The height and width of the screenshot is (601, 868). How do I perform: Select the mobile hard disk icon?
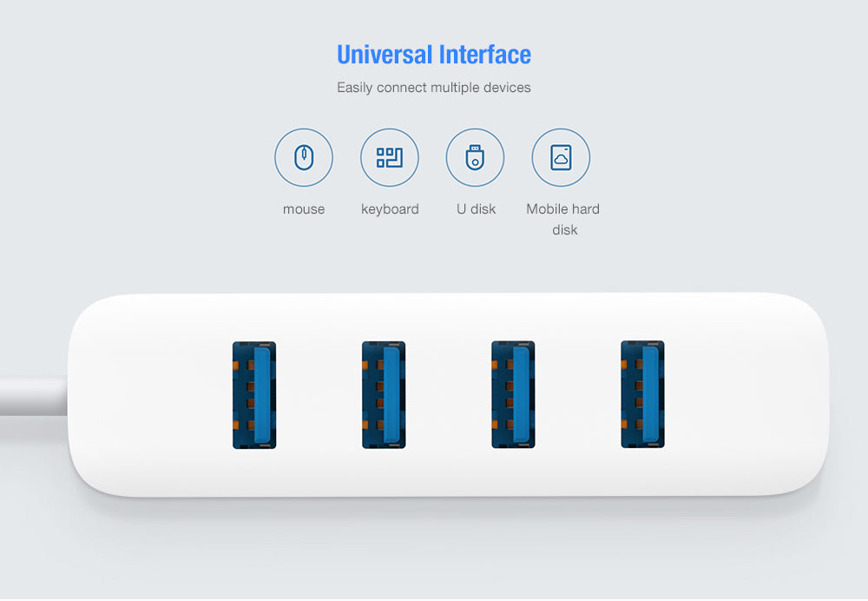(561, 158)
